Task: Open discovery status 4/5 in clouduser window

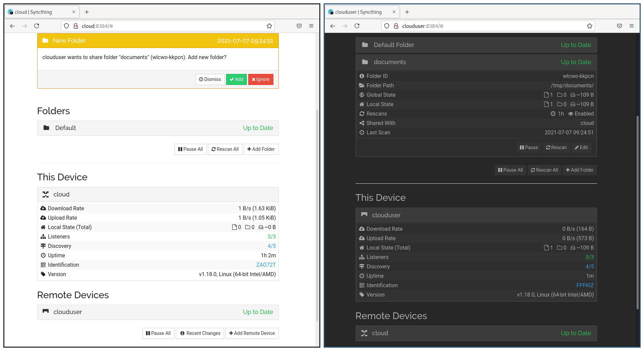Action: [x=590, y=266]
